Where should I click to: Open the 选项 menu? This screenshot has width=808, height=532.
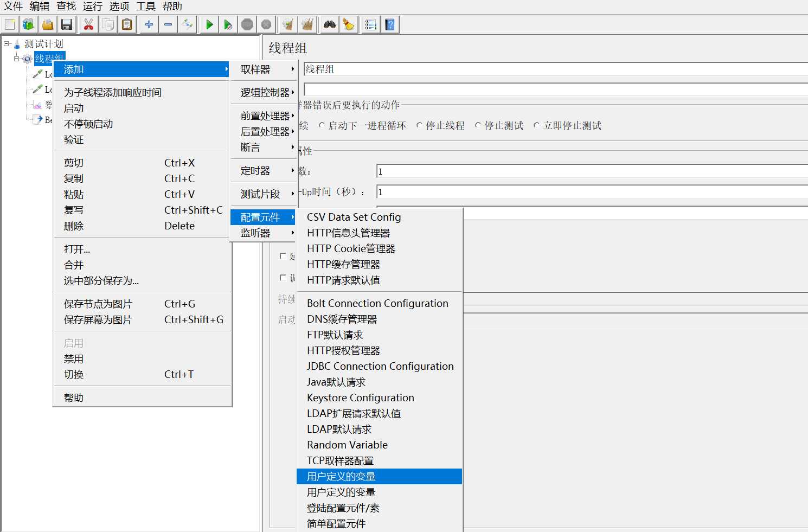pos(119,7)
